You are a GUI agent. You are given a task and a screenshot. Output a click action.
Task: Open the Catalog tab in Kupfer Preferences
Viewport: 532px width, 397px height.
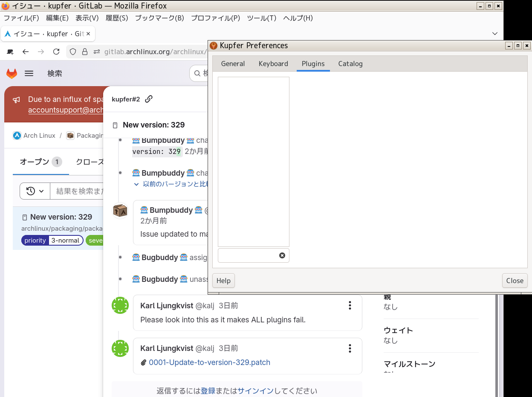[x=350, y=64]
